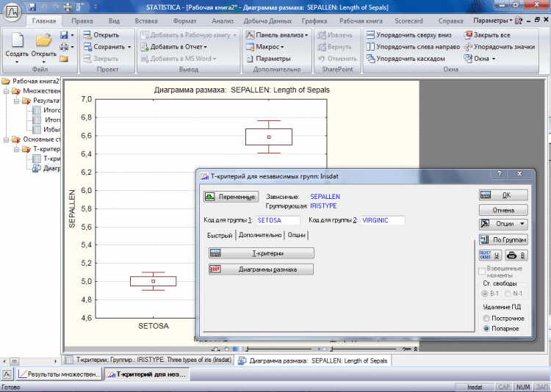This screenshot has height=392, width=551.
Task: Open the T-критерии results tab at bottom
Action: [x=148, y=360]
